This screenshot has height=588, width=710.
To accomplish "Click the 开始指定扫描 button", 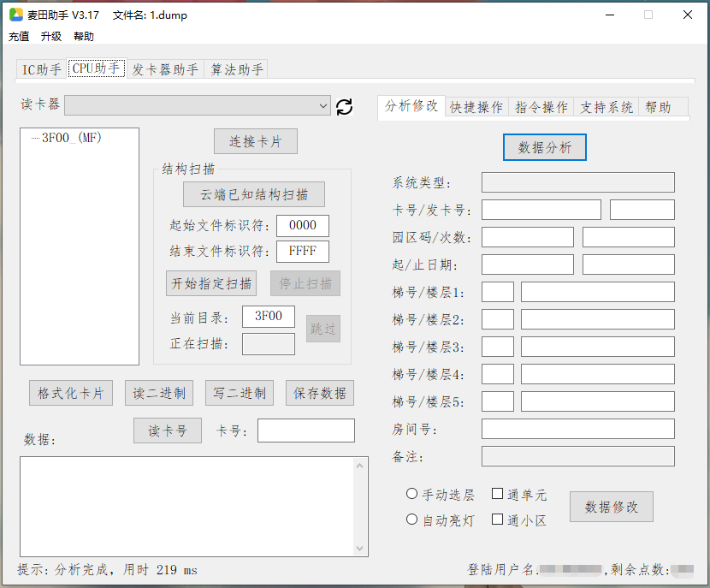I will pos(210,283).
